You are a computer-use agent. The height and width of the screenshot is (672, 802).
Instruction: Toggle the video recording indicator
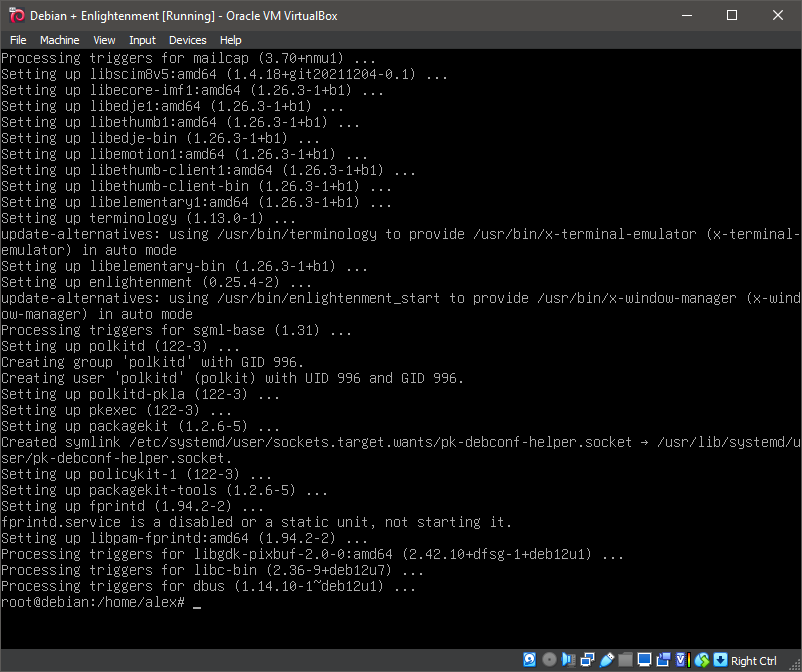665,660
